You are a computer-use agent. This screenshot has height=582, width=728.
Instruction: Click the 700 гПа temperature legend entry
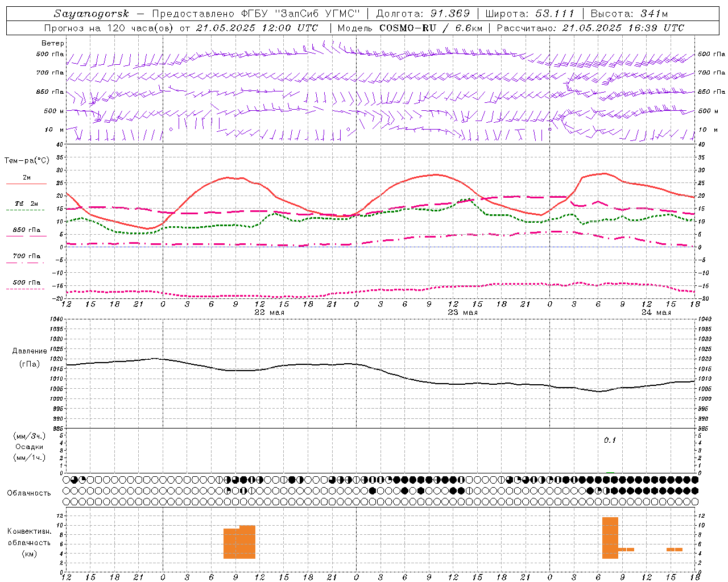click(27, 256)
